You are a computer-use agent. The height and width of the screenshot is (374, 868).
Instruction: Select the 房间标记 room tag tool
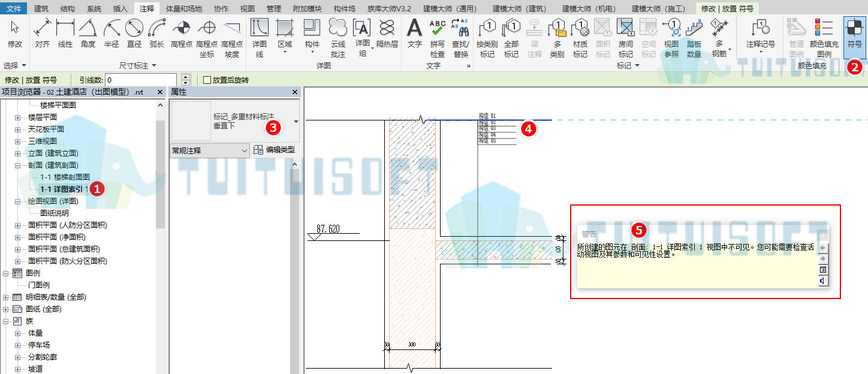(626, 38)
